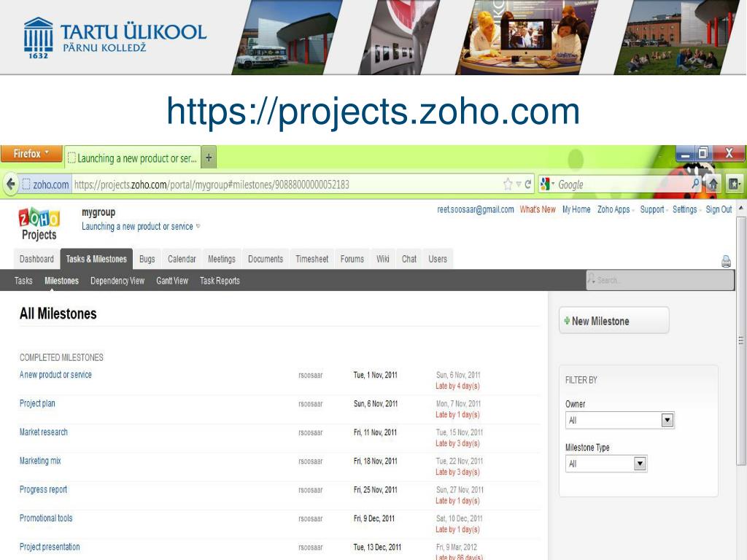Open a new tab with plus button
This screenshot has height=560, width=747.
(209, 157)
